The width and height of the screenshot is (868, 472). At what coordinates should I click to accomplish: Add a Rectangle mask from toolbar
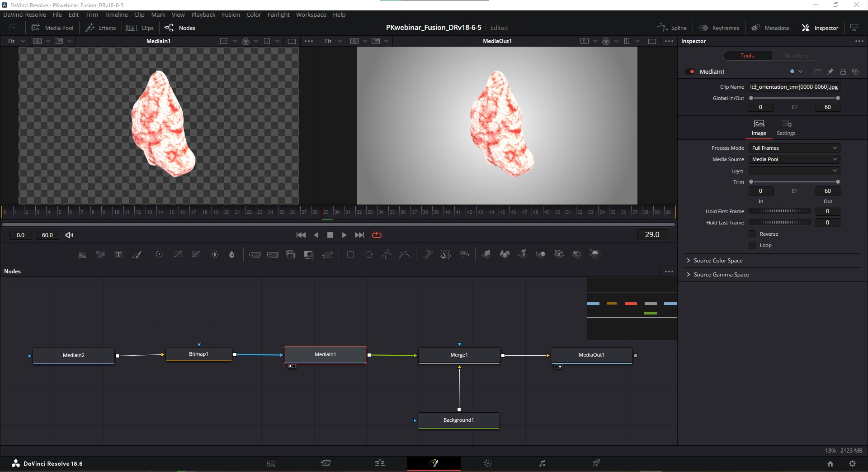pos(350,254)
